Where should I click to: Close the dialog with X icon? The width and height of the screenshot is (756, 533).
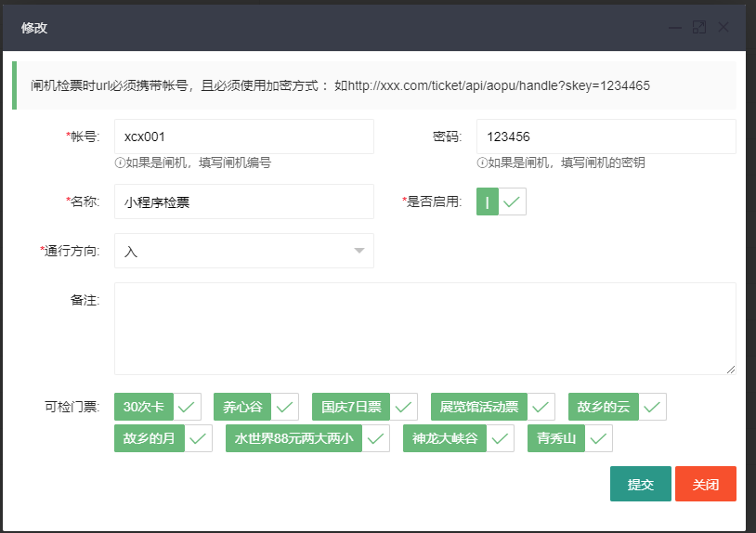tap(723, 28)
